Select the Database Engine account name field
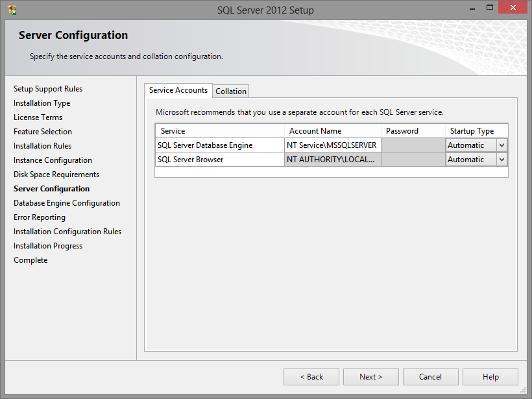 [332, 145]
